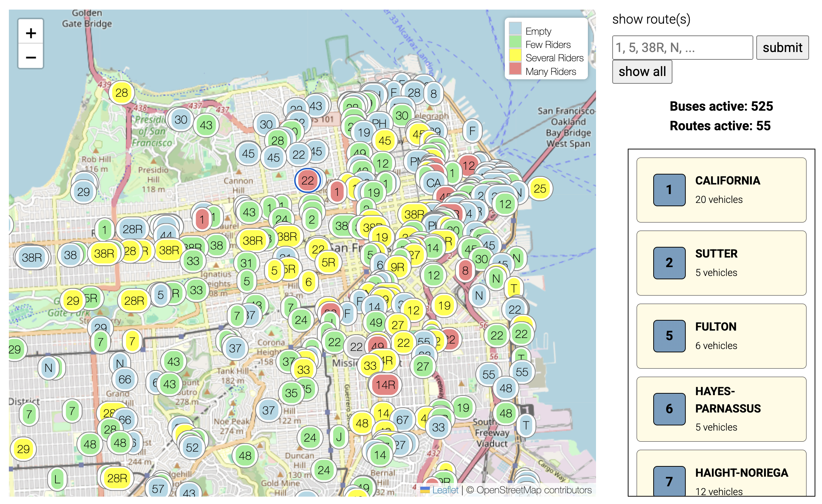Select route 2 SUTTER card
This screenshot has width=822, height=504.
(x=721, y=263)
